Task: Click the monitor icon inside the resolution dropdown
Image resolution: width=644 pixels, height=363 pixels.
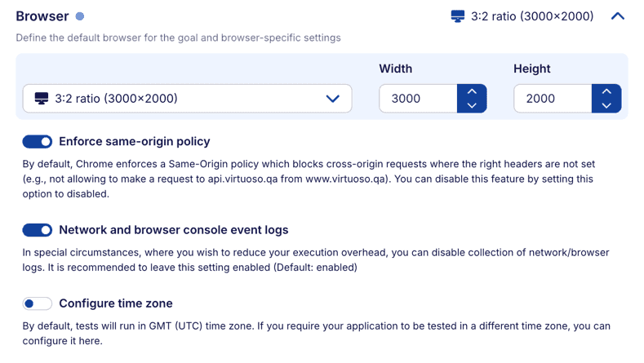Action: coord(42,99)
